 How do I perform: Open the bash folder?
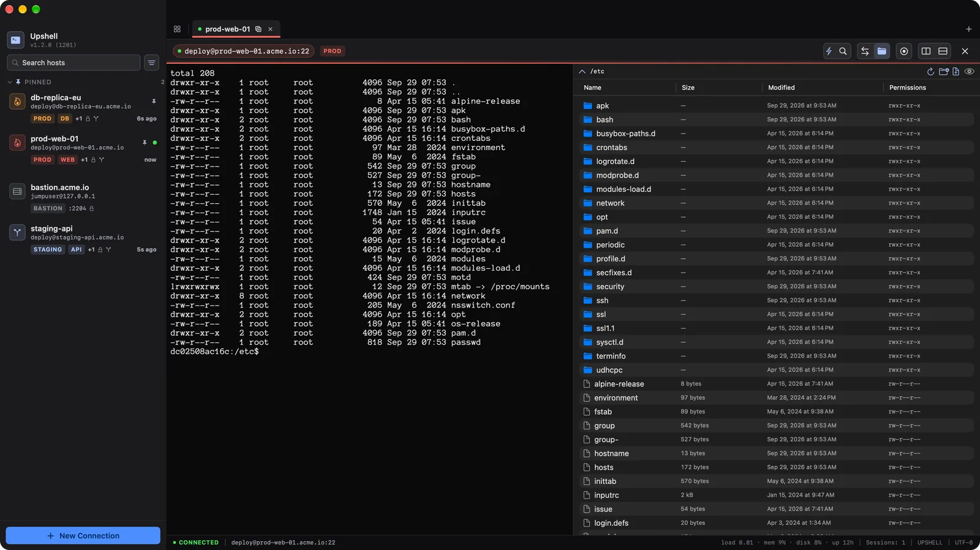click(777, 119)
